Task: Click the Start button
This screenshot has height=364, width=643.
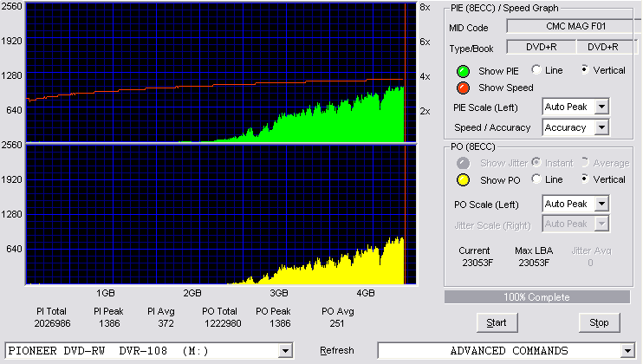Action: (497, 322)
